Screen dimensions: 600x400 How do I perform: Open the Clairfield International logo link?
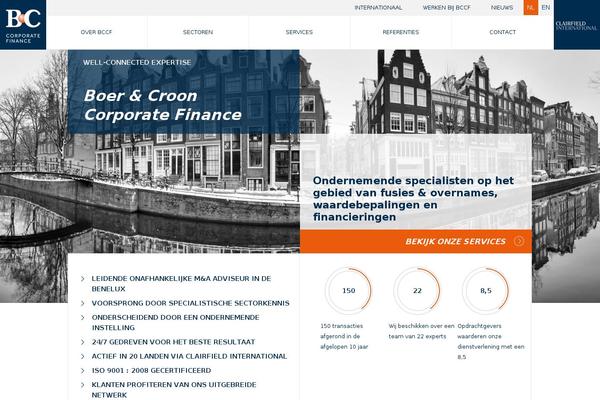577,25
